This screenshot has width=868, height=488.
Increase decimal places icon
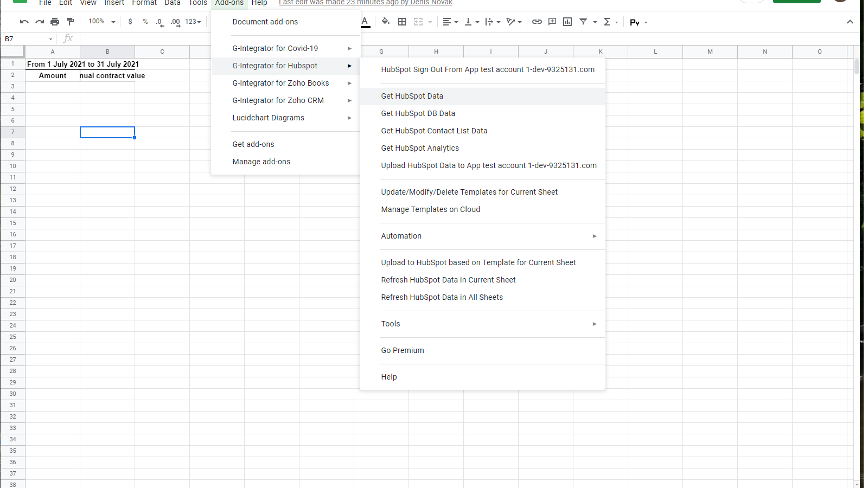tap(175, 22)
